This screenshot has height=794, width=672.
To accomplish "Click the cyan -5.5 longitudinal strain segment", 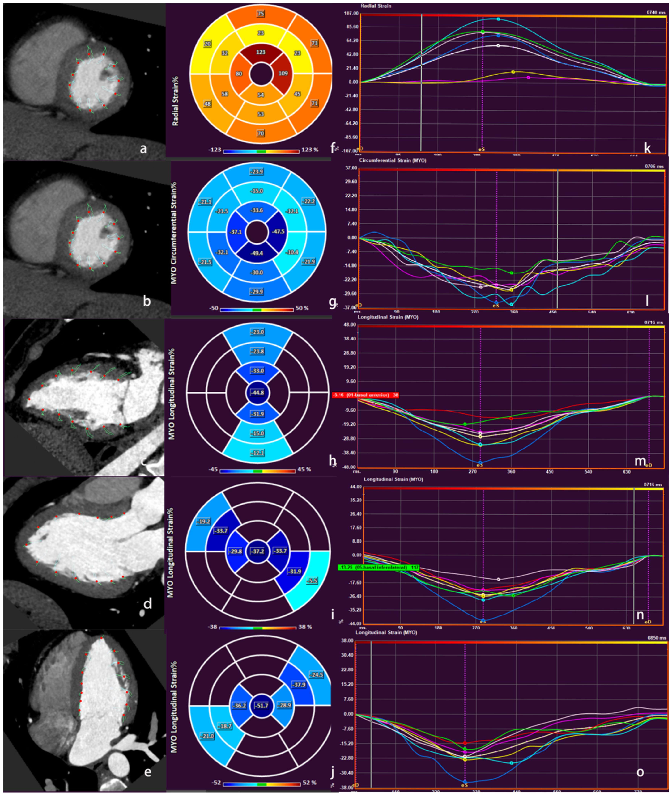I will coord(312,581).
